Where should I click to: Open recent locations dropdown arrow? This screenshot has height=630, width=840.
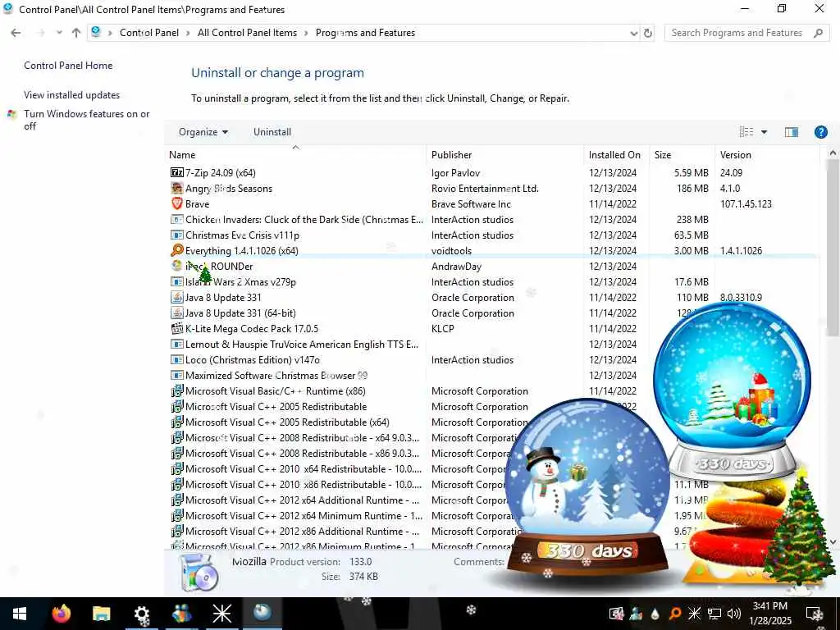[x=59, y=33]
